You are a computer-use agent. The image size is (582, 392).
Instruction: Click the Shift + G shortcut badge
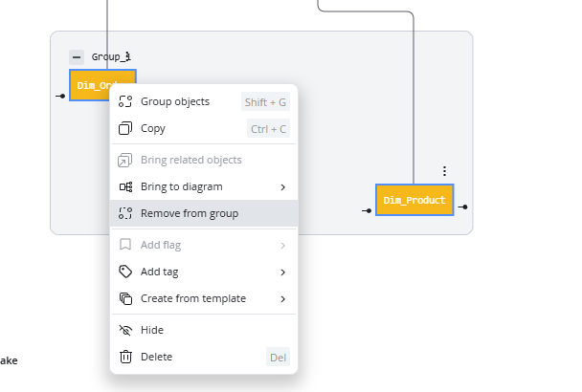(x=265, y=102)
